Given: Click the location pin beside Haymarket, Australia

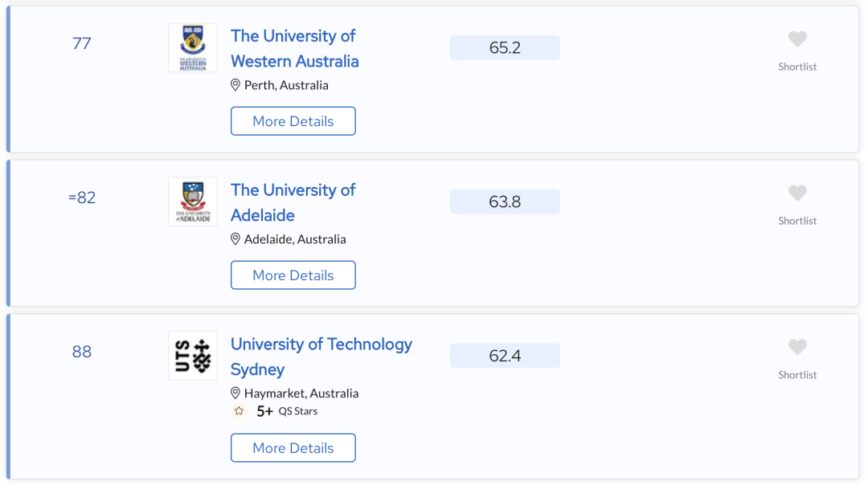Looking at the screenshot, I should (x=235, y=393).
